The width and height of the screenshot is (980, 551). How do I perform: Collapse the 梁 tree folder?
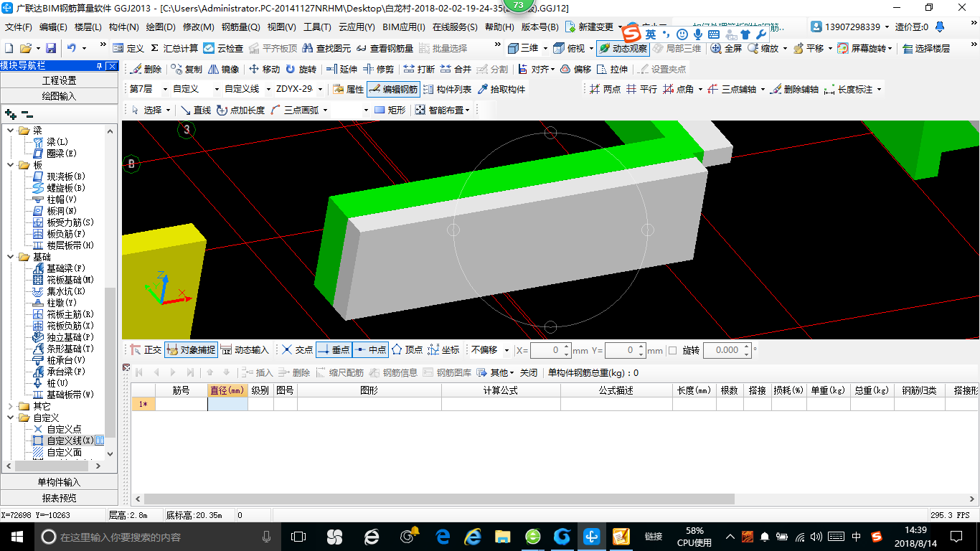tap(11, 131)
